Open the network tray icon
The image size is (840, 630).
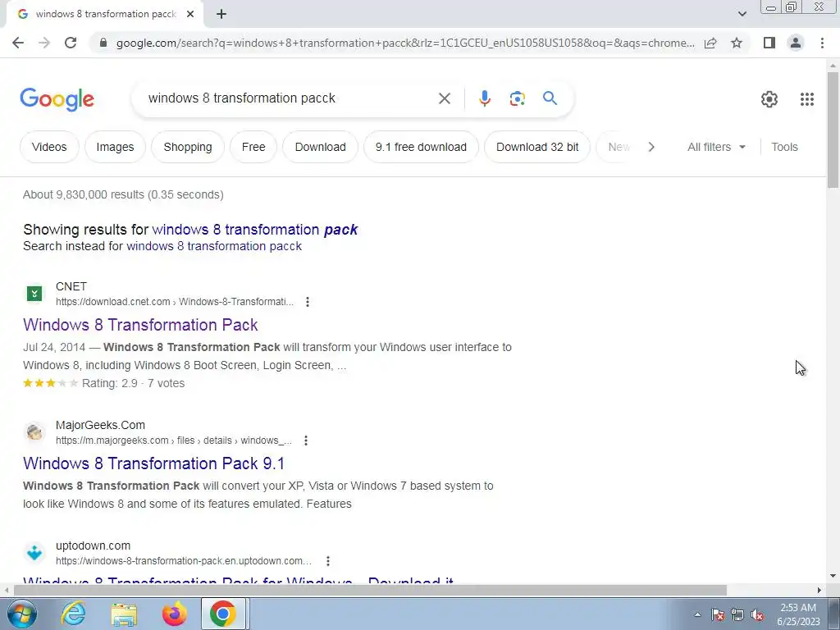point(737,614)
